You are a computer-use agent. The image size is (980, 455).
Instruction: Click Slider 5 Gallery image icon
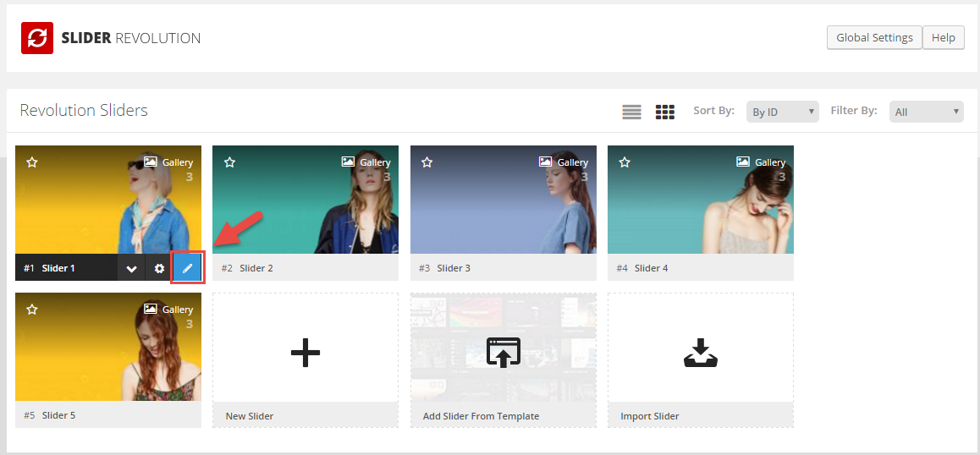click(150, 309)
